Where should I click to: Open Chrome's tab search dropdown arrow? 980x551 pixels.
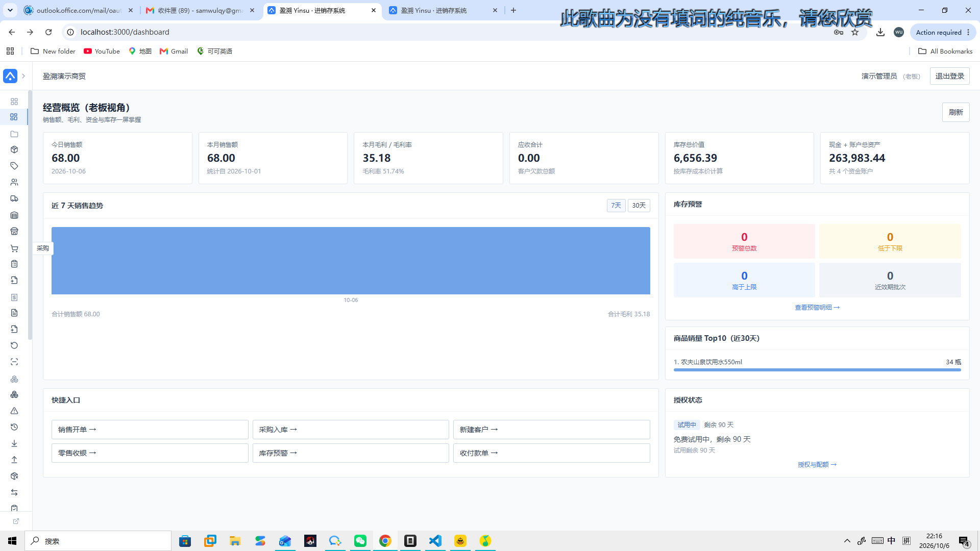point(10,10)
